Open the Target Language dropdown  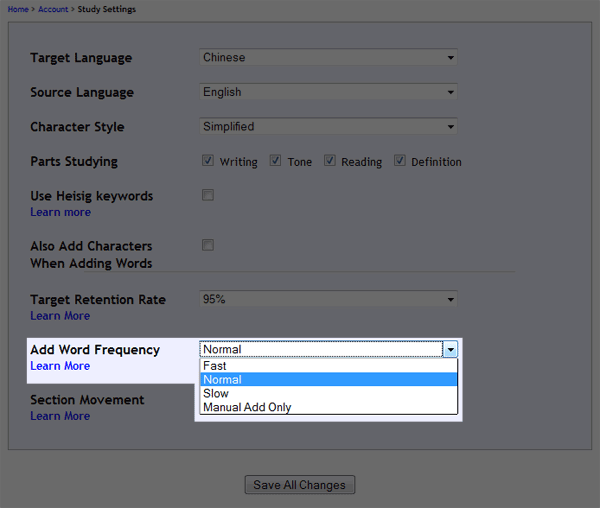tap(328, 58)
